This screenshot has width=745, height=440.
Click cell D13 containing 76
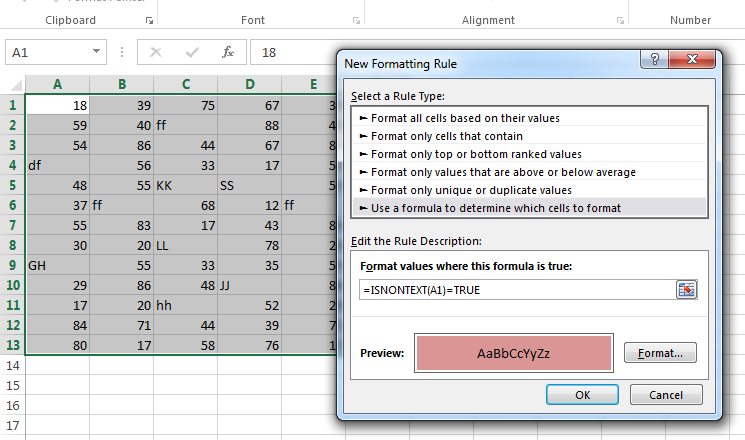coord(250,344)
